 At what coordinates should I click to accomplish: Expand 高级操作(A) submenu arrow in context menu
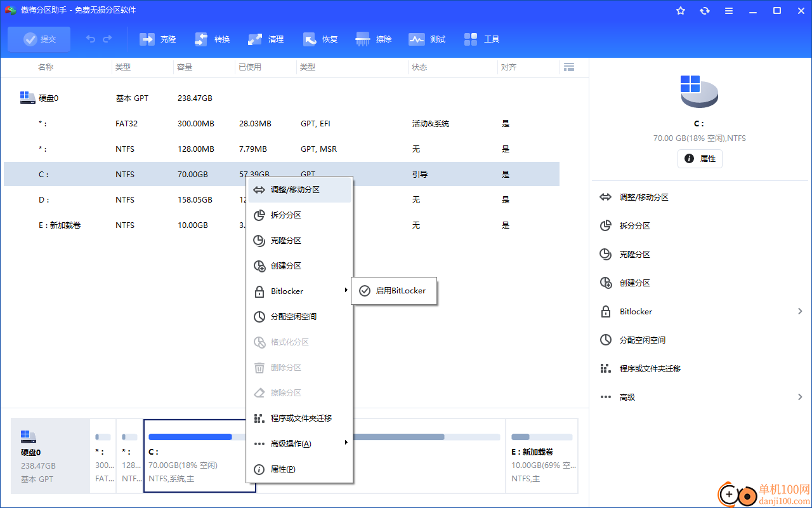pos(346,443)
